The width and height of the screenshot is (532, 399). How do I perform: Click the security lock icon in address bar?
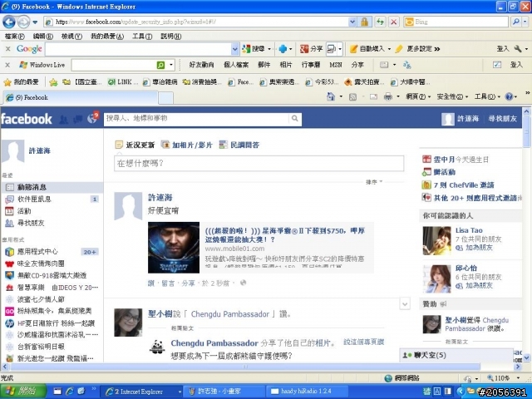[x=365, y=22]
